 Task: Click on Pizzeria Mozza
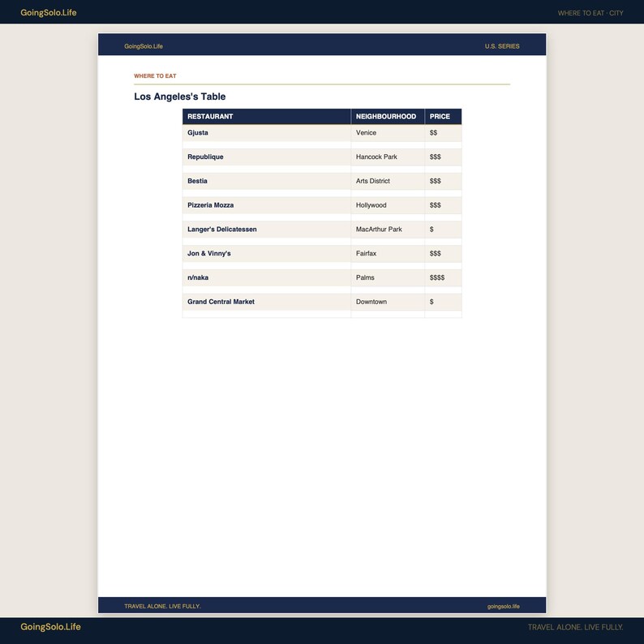tap(211, 205)
